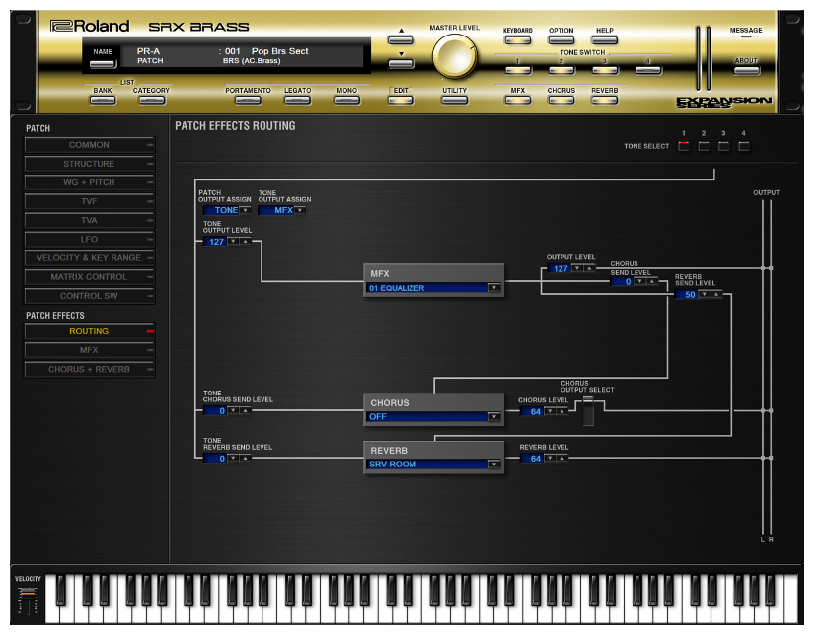Click the Roland logo
This screenshot has width=823, height=644.
tap(90, 26)
